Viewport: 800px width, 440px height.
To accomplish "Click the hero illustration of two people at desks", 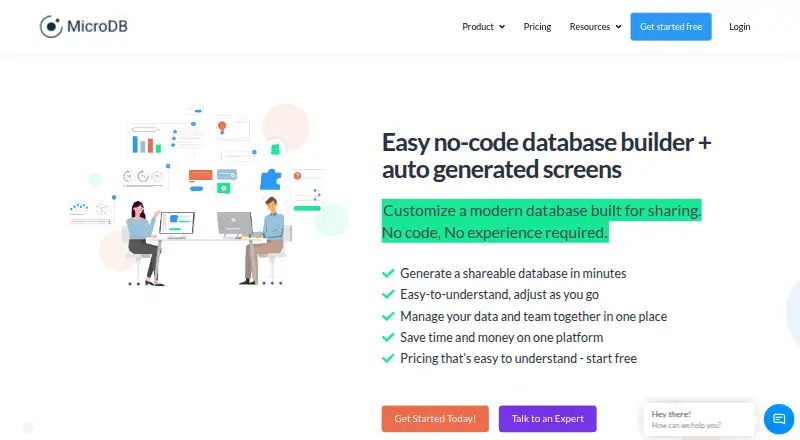I will 208,195.
